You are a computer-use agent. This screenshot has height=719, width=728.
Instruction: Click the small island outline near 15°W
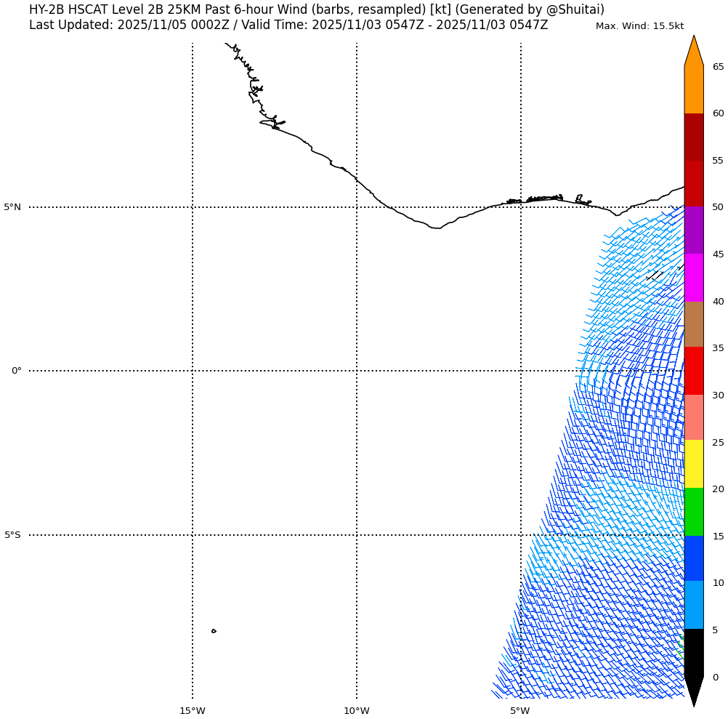(214, 631)
